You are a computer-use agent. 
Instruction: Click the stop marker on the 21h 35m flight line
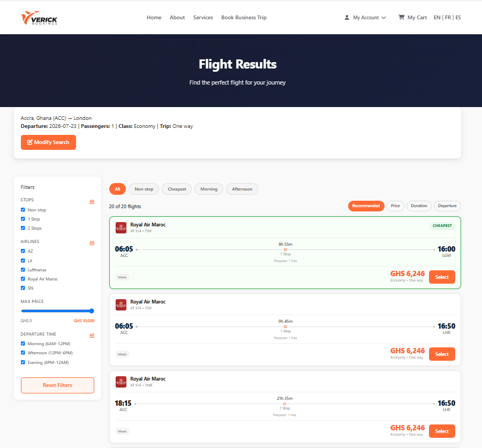(285, 404)
